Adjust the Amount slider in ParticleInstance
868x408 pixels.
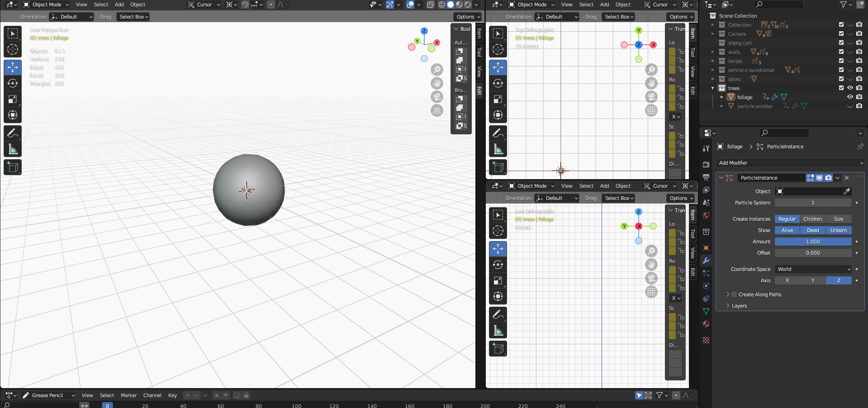[813, 242]
